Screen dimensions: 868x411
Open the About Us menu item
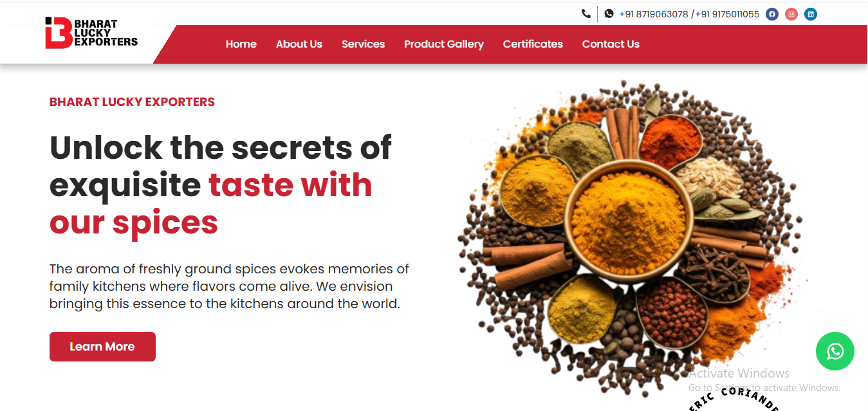[x=299, y=44]
